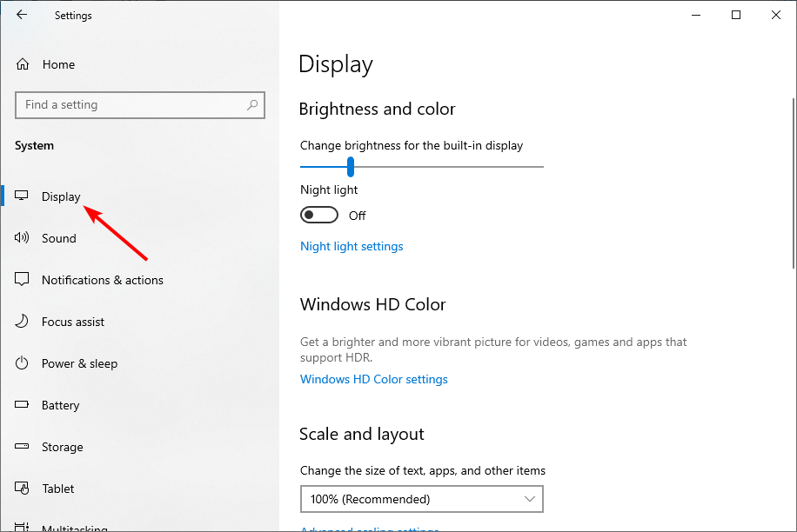Image resolution: width=797 pixels, height=532 pixels.
Task: Click the vertical scrollbar on the right
Action: click(x=794, y=183)
